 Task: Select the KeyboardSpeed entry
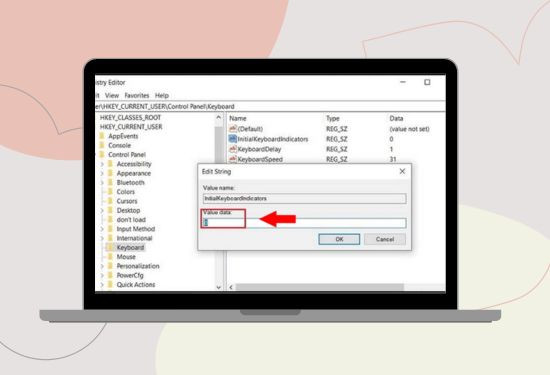[x=260, y=159]
